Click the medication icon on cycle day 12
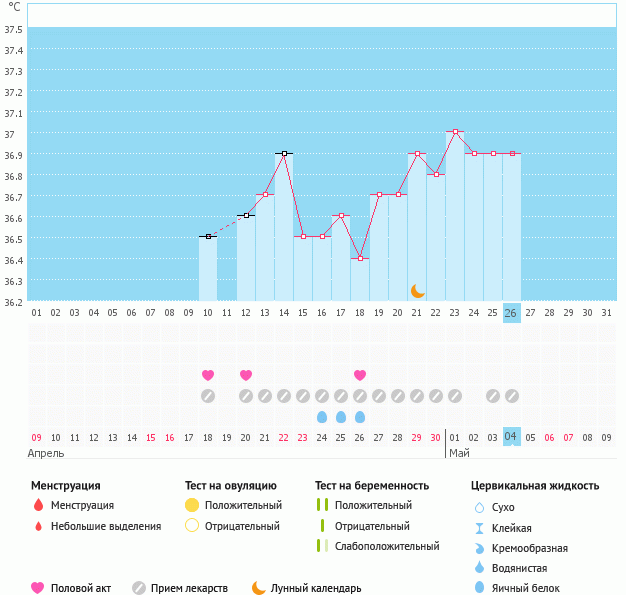Screen dimensions: 626x595 (246, 396)
